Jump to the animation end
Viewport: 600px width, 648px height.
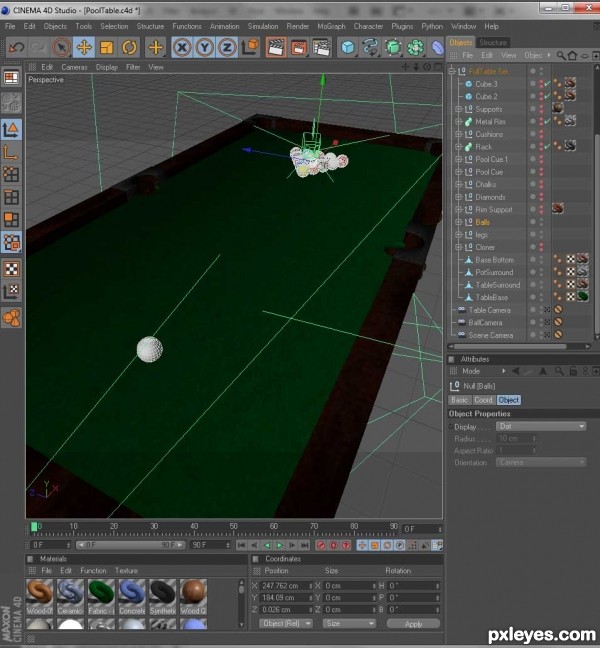click(x=305, y=546)
